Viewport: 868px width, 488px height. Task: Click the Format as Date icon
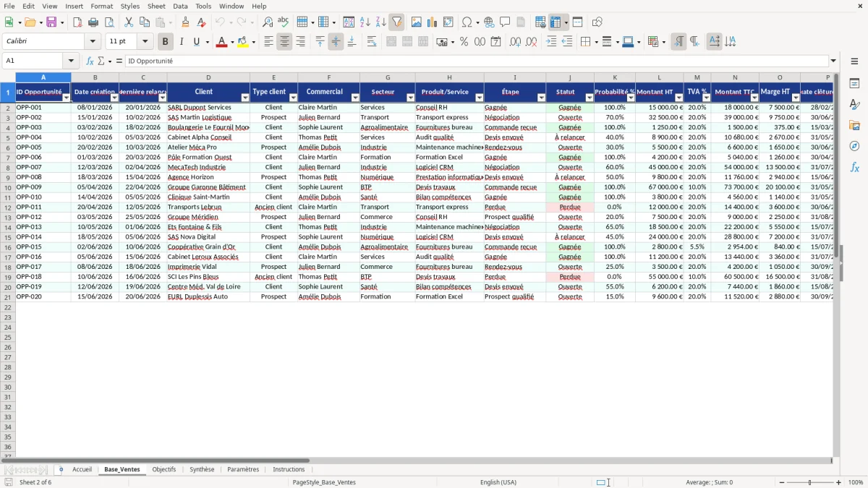(x=495, y=42)
